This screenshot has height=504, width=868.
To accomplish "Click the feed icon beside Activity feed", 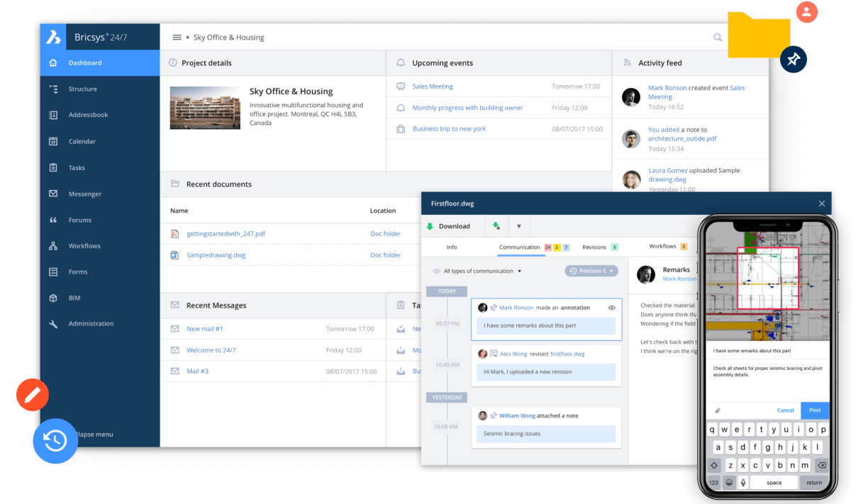I will click(x=627, y=63).
